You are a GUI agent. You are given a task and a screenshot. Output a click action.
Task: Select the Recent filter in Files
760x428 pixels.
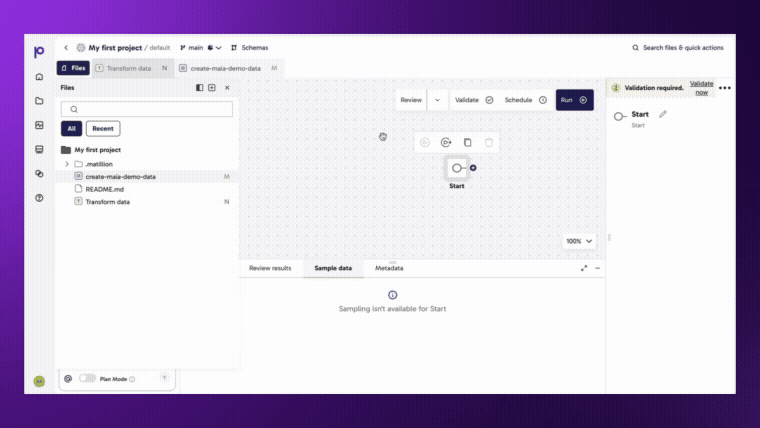tap(103, 129)
